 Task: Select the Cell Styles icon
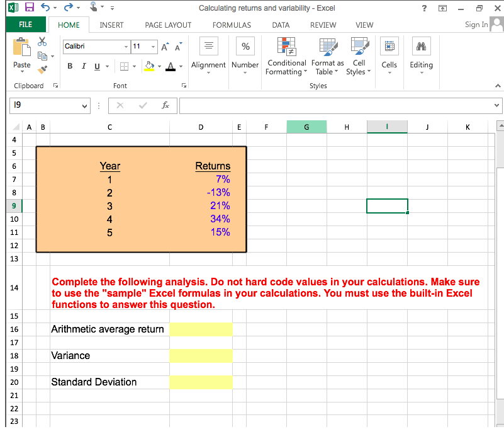[x=359, y=57]
